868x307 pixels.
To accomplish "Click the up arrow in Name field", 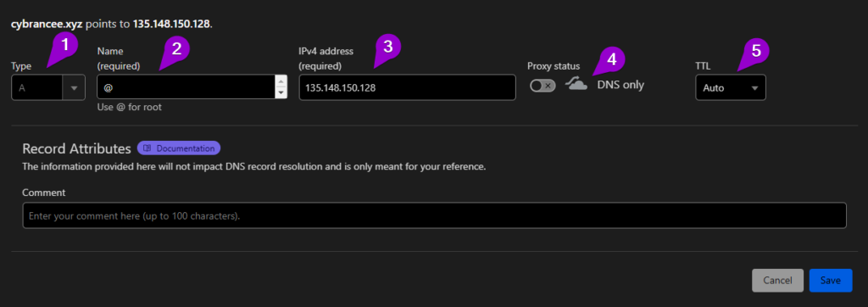I will [281, 81].
